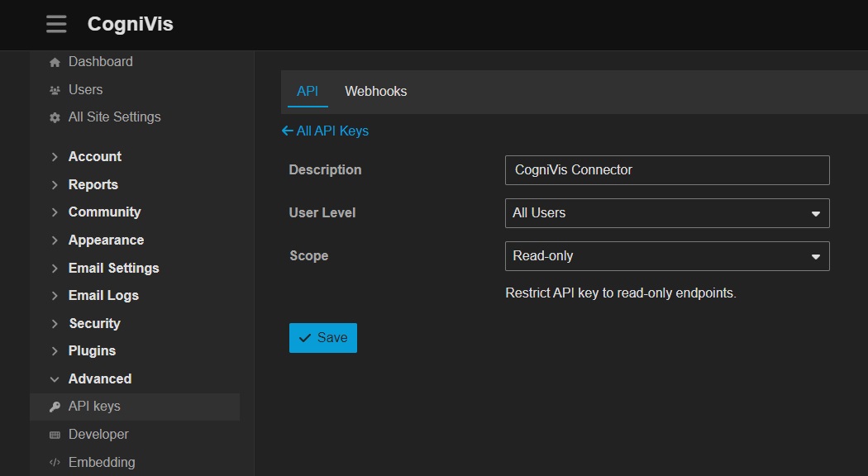Click the API keys key icon
Viewport: 868px width, 476px height.
pyautogui.click(x=55, y=407)
